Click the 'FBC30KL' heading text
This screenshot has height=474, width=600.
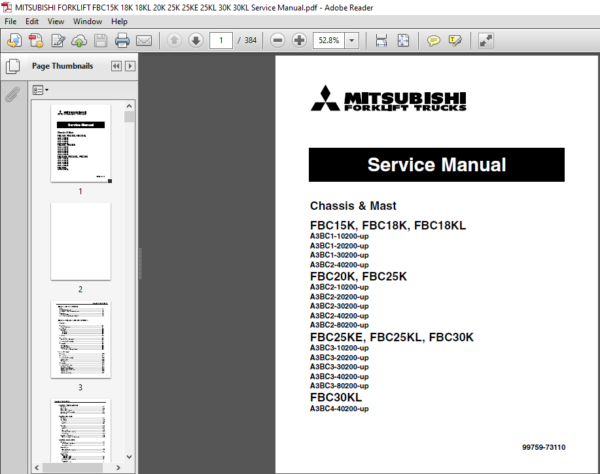point(336,397)
